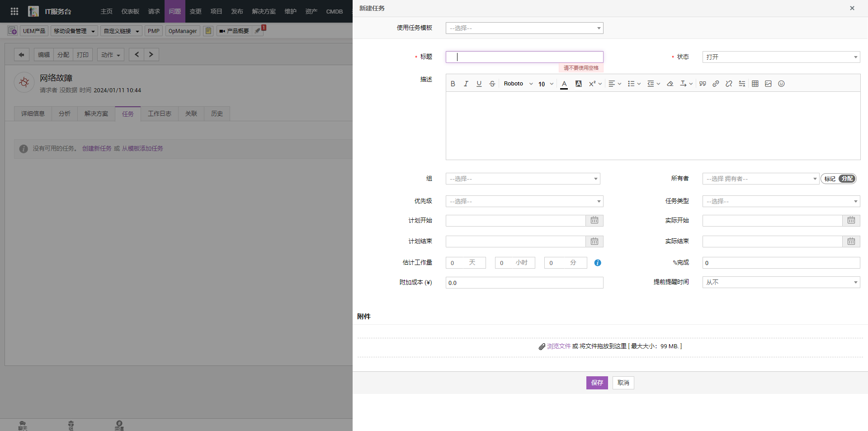Open the 解决方案 tab
This screenshot has width=868, height=431.
click(96, 114)
